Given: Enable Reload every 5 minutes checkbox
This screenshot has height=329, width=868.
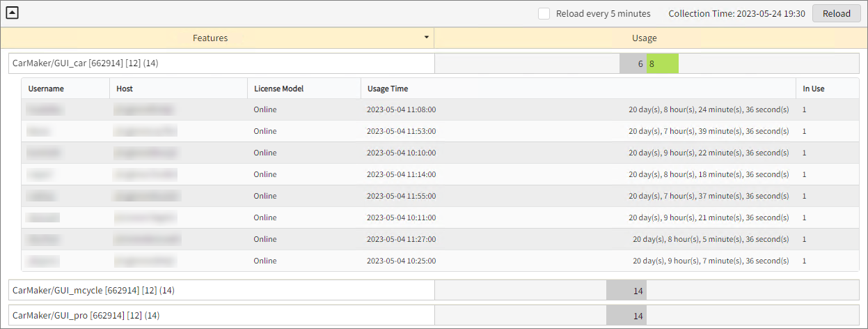Looking at the screenshot, I should 544,13.
